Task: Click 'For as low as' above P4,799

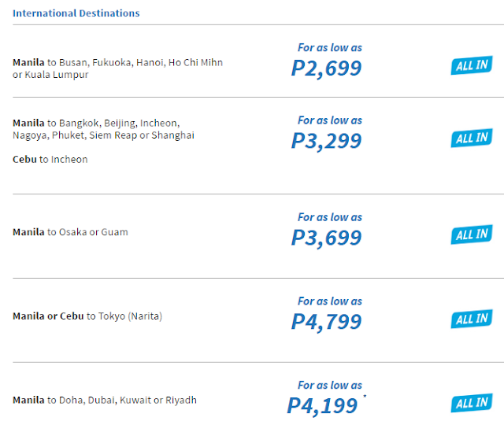Action: click(330, 301)
